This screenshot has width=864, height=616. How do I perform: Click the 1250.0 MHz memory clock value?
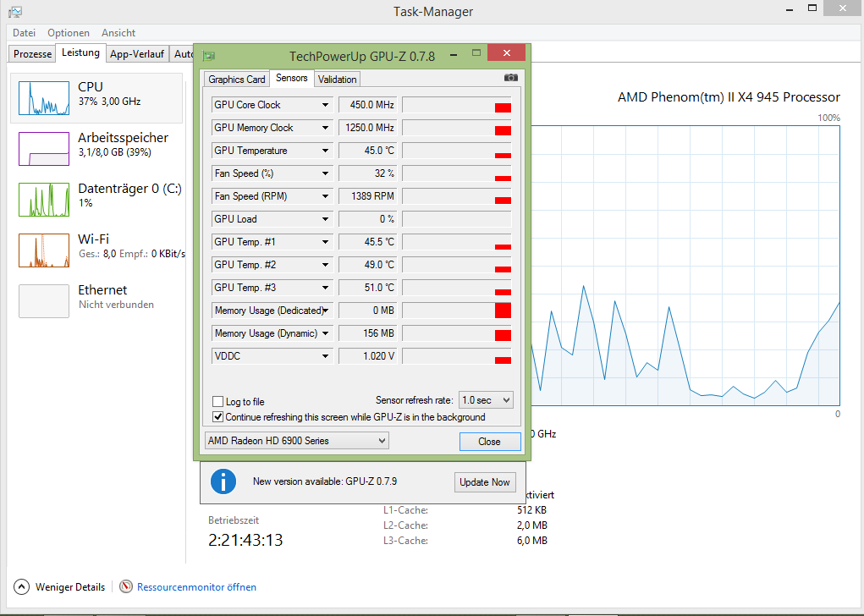[370, 128]
